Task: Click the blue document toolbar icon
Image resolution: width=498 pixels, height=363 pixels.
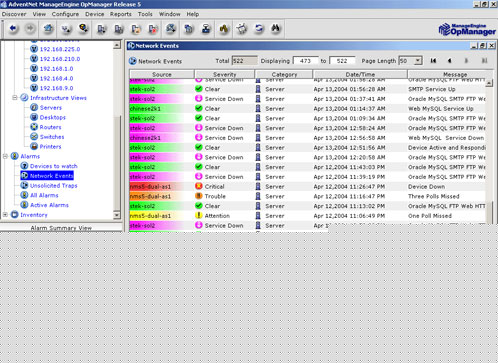Action: point(189,29)
